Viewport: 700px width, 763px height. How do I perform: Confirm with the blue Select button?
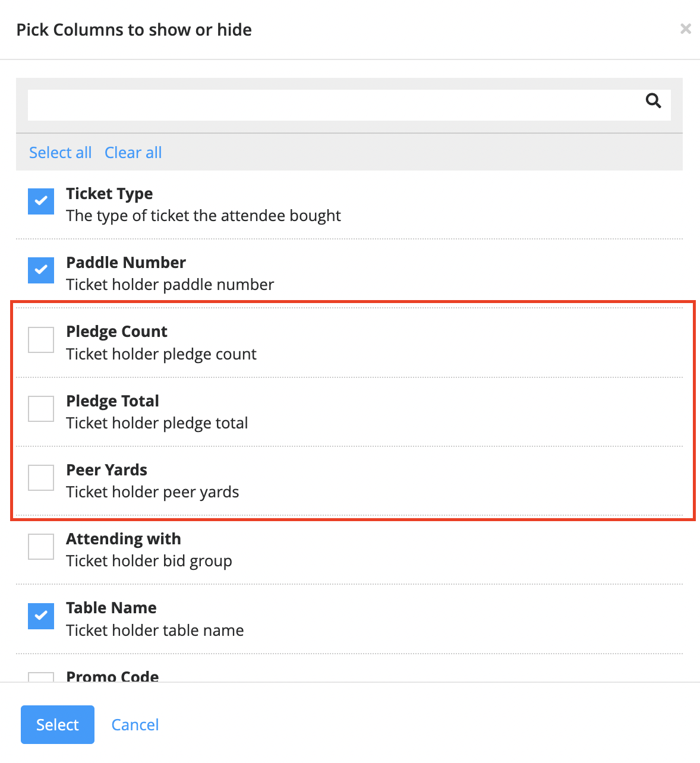(x=58, y=724)
